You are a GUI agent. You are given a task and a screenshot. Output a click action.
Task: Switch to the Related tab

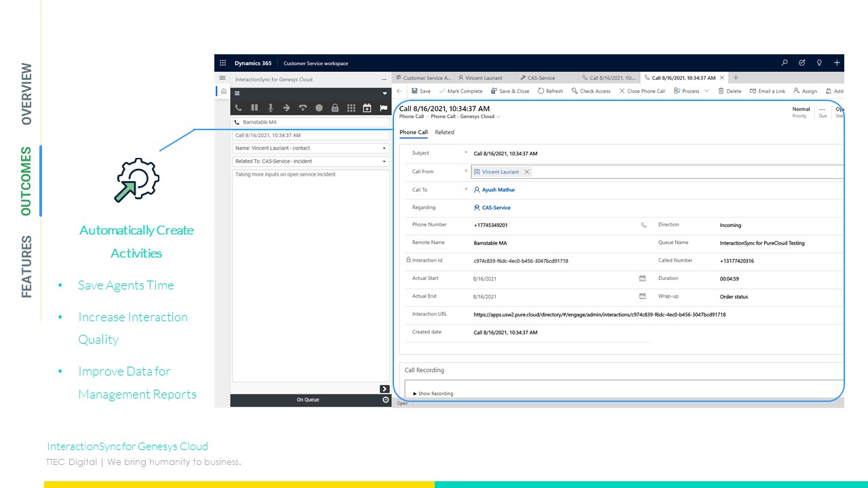[x=444, y=132]
